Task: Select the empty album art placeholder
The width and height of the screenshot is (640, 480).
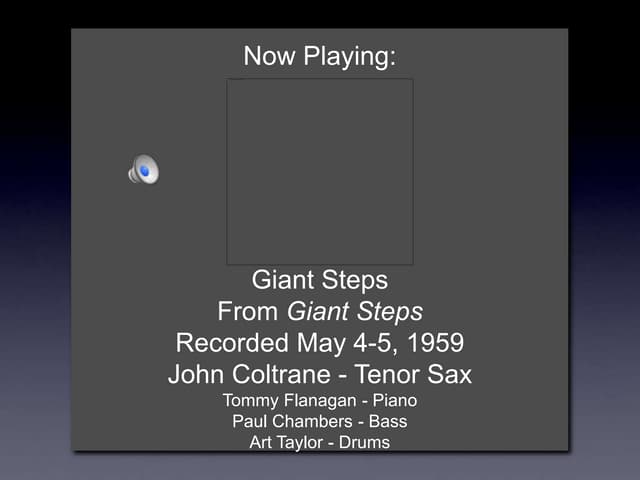Action: pos(320,172)
